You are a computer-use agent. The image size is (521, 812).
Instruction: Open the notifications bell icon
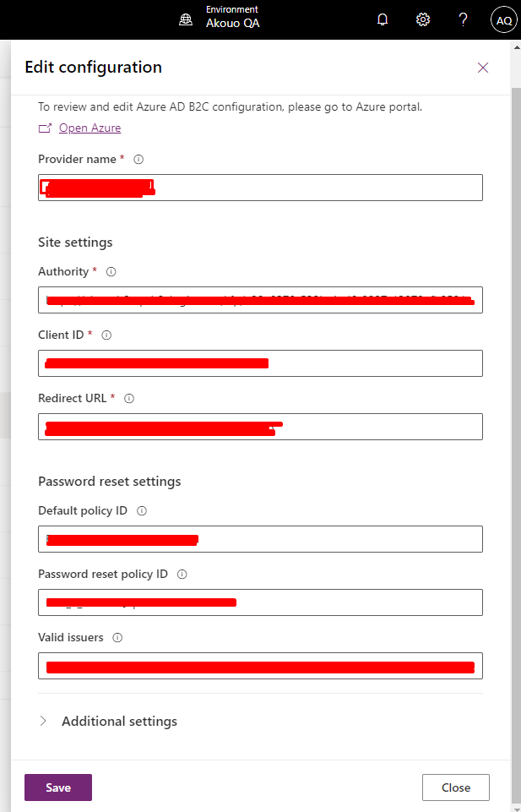point(383,19)
